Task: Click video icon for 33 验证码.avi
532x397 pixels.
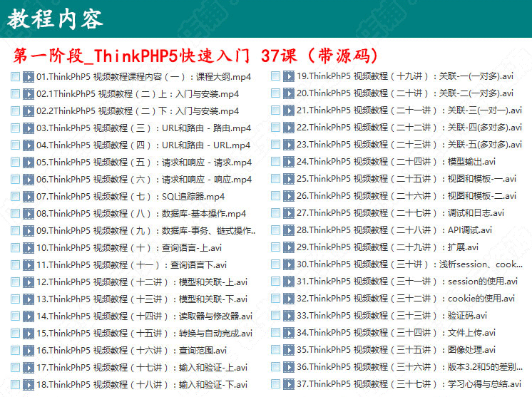Action: (289, 316)
